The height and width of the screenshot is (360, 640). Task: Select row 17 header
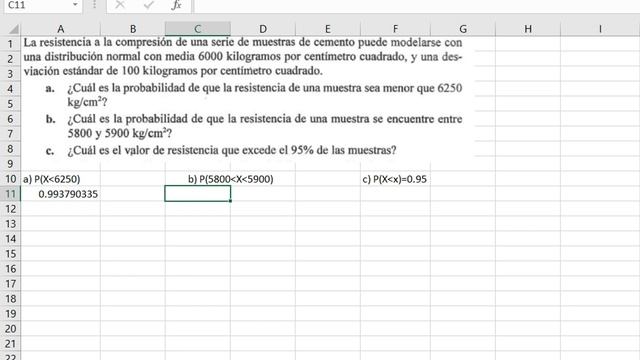pos(10,284)
